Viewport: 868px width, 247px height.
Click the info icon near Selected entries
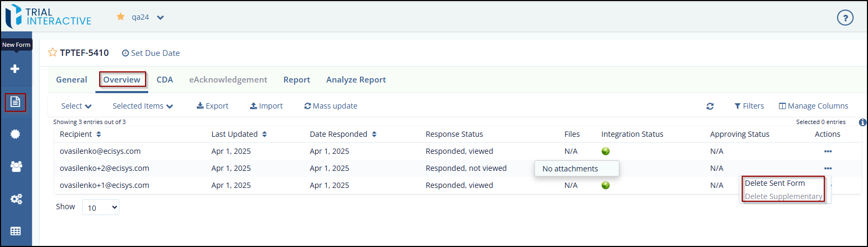point(862,122)
